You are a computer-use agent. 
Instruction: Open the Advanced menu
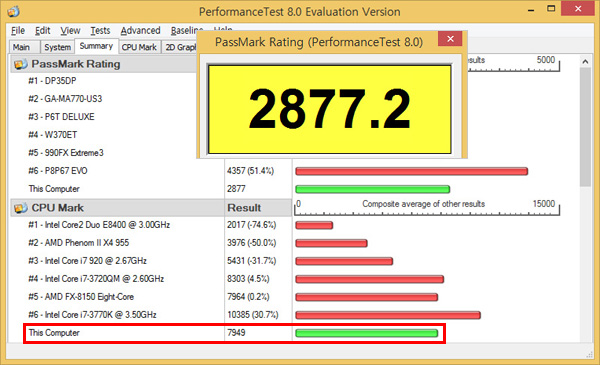pos(140,31)
